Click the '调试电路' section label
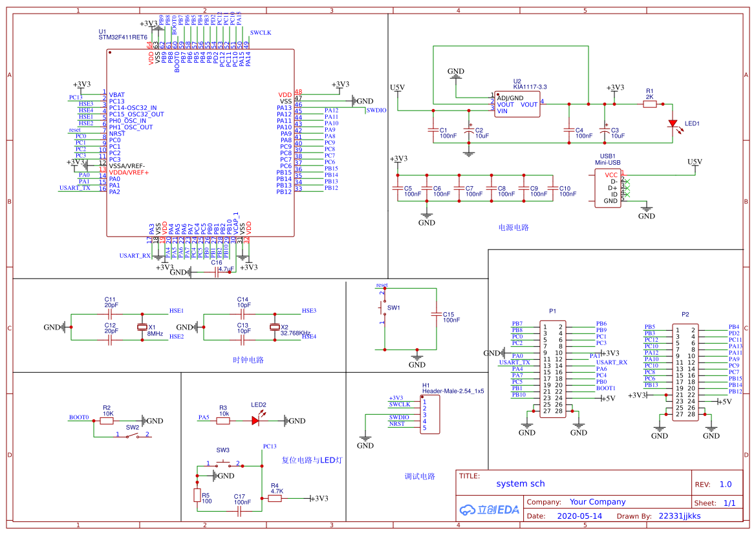This screenshot has height=535, width=756. [420, 476]
